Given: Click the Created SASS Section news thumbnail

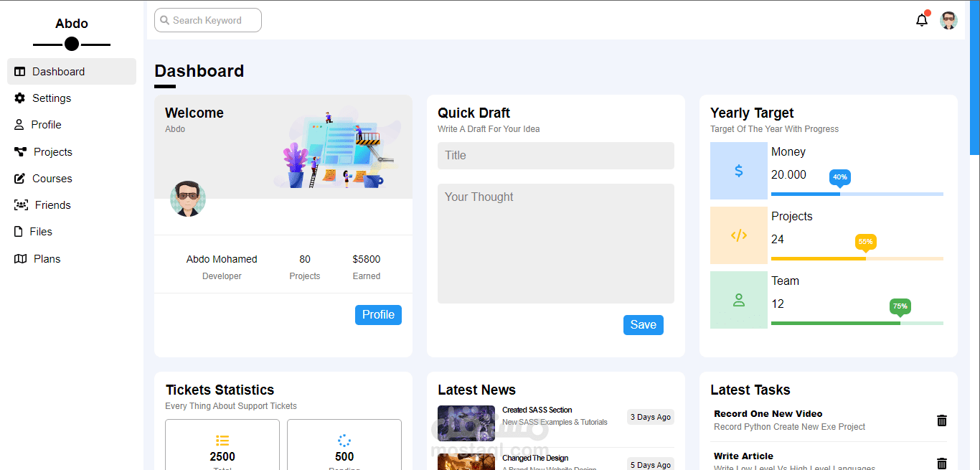Looking at the screenshot, I should click(x=466, y=422).
